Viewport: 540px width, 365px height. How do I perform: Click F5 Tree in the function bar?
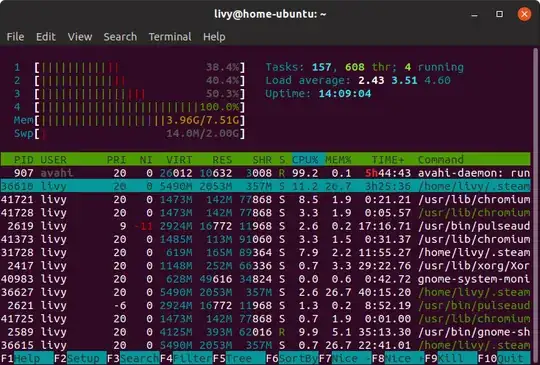[239, 358]
